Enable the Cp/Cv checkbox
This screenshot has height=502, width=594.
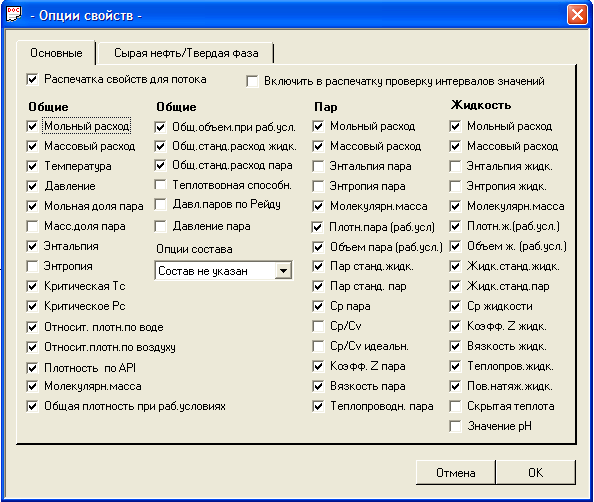pos(319,326)
